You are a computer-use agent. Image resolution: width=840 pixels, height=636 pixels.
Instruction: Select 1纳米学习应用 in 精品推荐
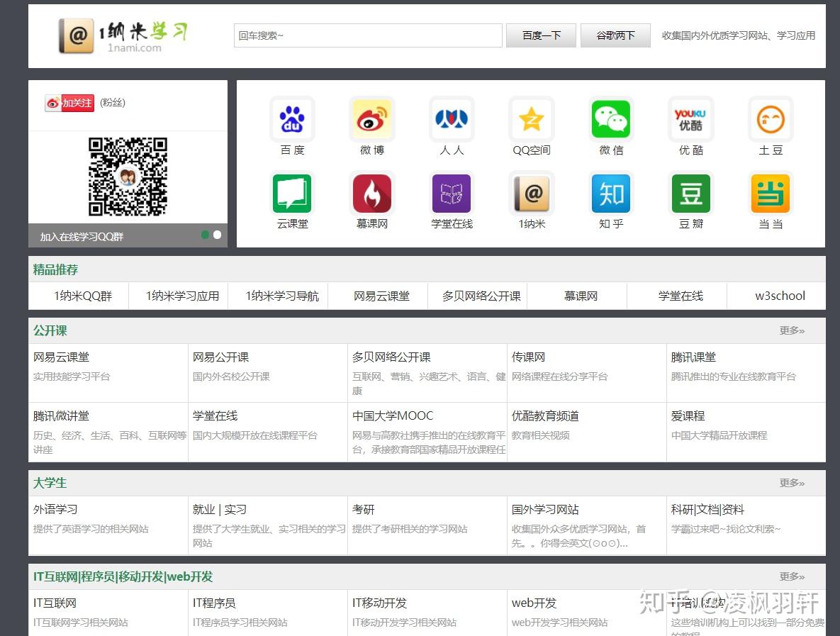(x=183, y=296)
